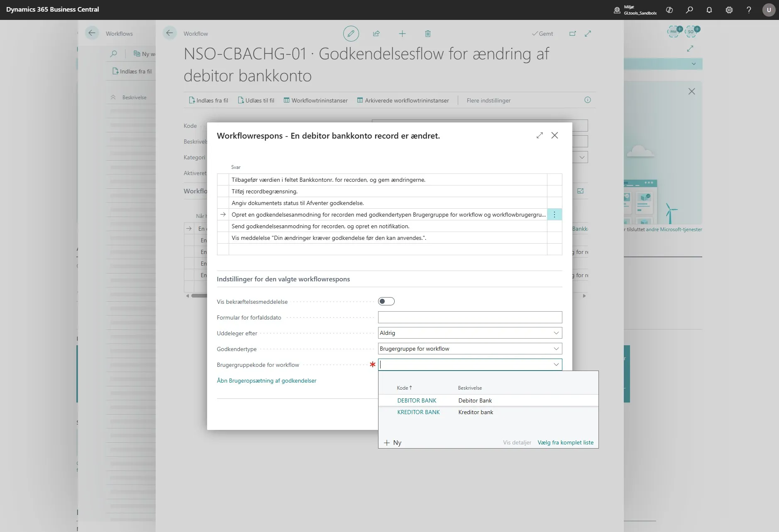This screenshot has height=532, width=779.
Task: Expand Workflowrespons dialog to full screen
Action: pyautogui.click(x=540, y=135)
